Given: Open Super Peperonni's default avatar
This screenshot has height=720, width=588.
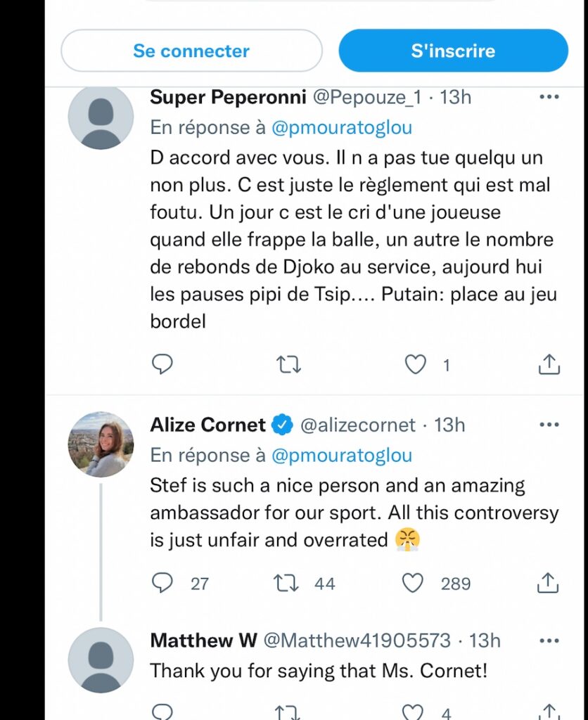Looking at the screenshot, I should coord(101,117).
